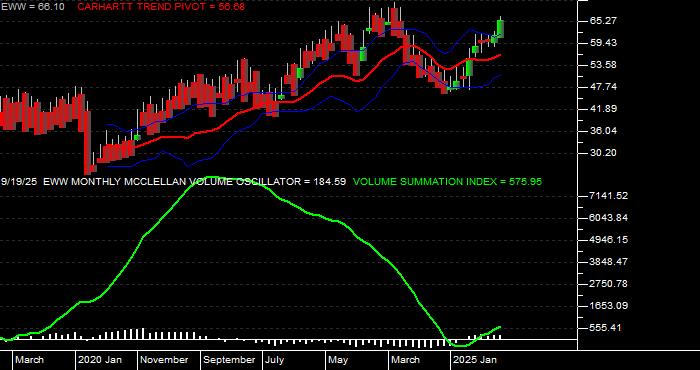
Task: Click the 2750.78 summation axis value
Action: tap(609, 283)
